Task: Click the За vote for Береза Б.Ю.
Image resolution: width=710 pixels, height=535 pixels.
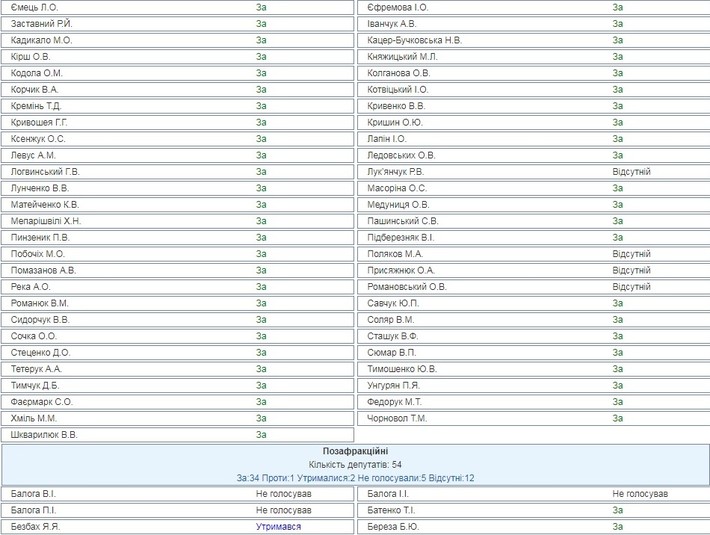Action: tap(618, 526)
